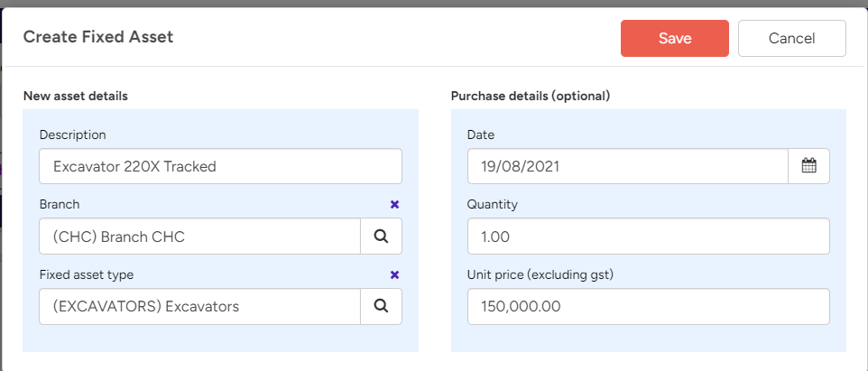Click the Description label
Viewport: 868px width, 371px height.
(x=72, y=134)
